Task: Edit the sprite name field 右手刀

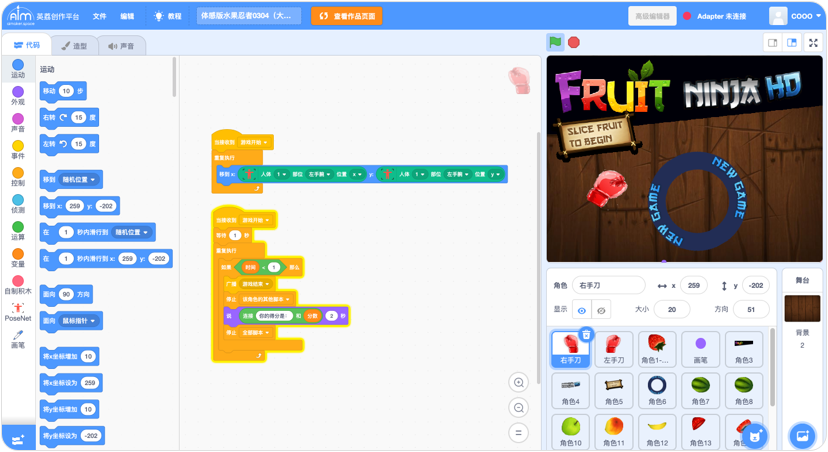Action: coord(608,285)
